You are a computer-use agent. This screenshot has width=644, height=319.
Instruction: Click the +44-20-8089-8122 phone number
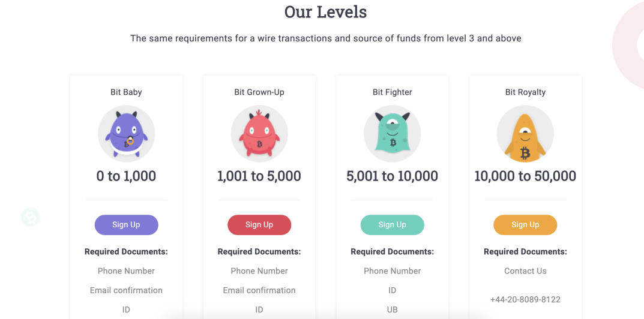pyautogui.click(x=525, y=299)
